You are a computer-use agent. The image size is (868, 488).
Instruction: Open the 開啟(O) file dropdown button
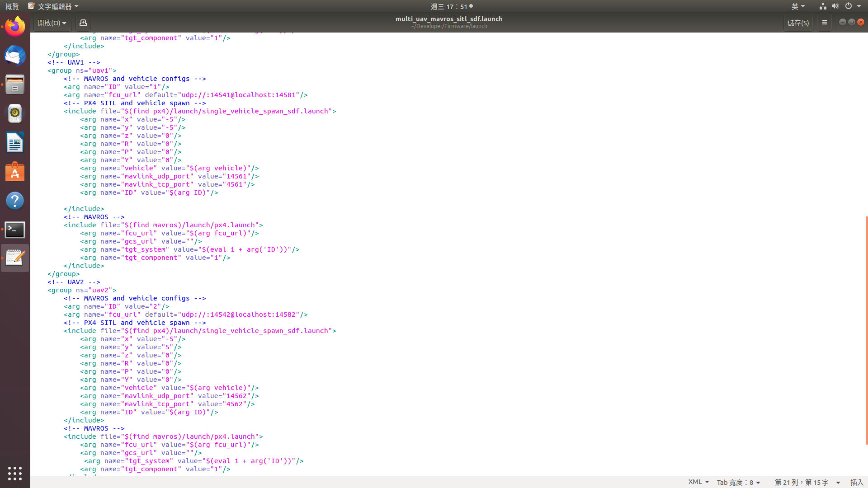click(x=52, y=23)
